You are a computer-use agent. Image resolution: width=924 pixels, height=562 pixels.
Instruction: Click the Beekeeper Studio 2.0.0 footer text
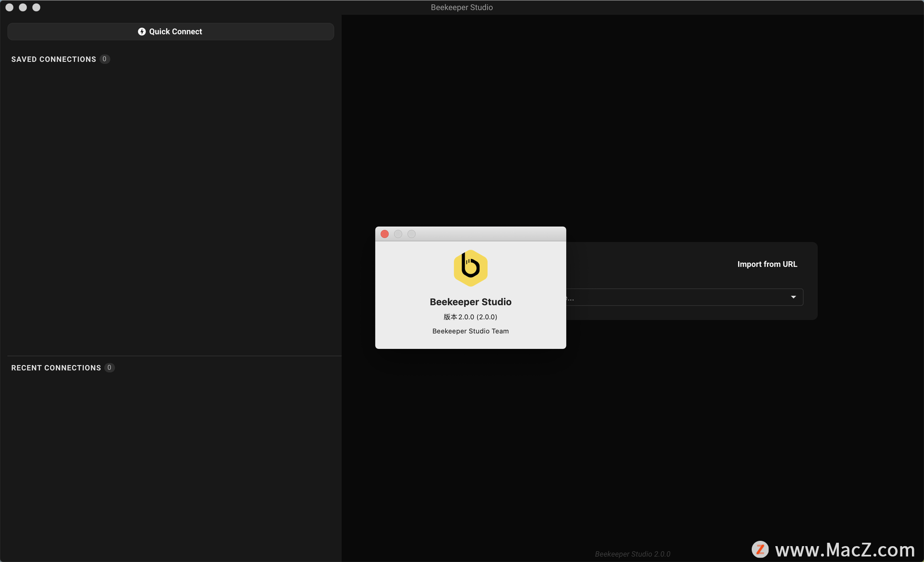(x=632, y=554)
